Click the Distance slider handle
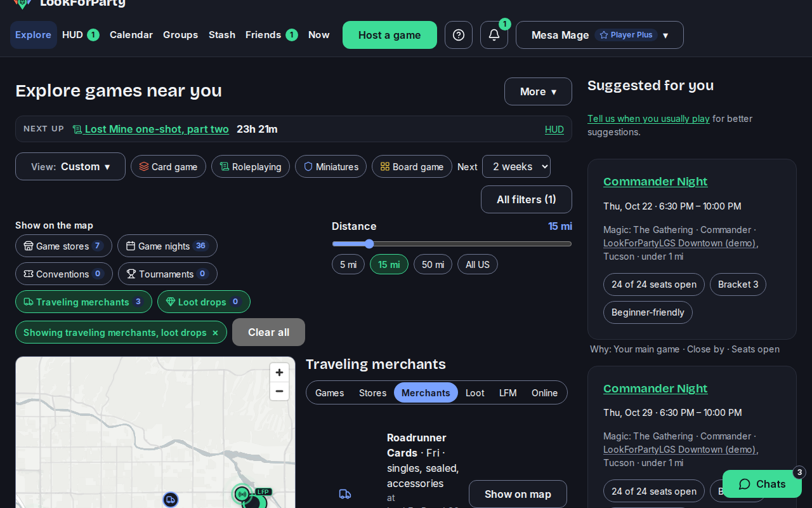Screen dimensions: 812x508 tap(369, 244)
